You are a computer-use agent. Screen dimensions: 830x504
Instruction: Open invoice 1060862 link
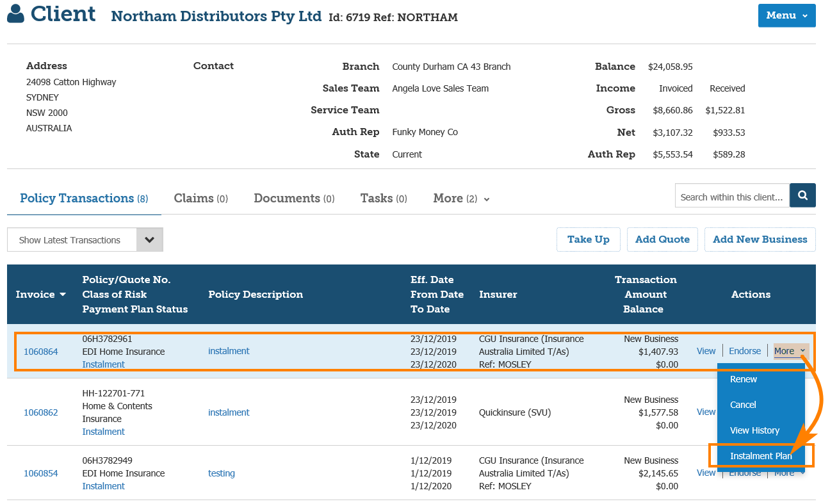[41, 412]
